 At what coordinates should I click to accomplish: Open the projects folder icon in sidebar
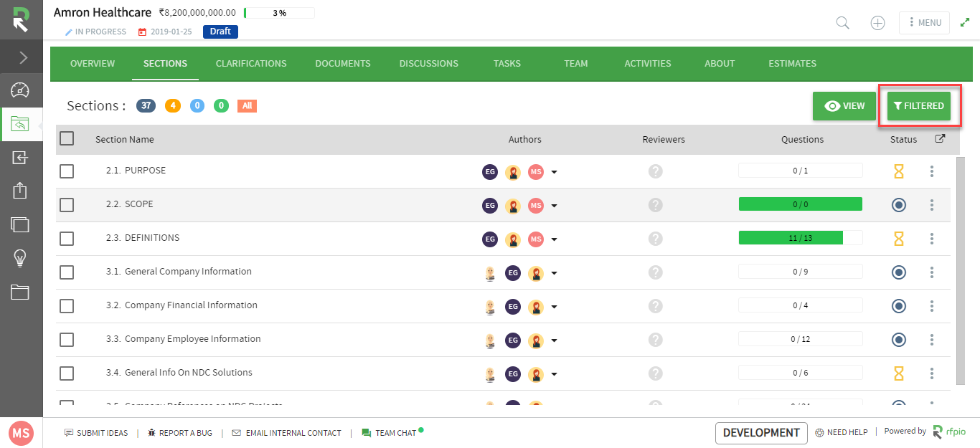tap(20, 125)
